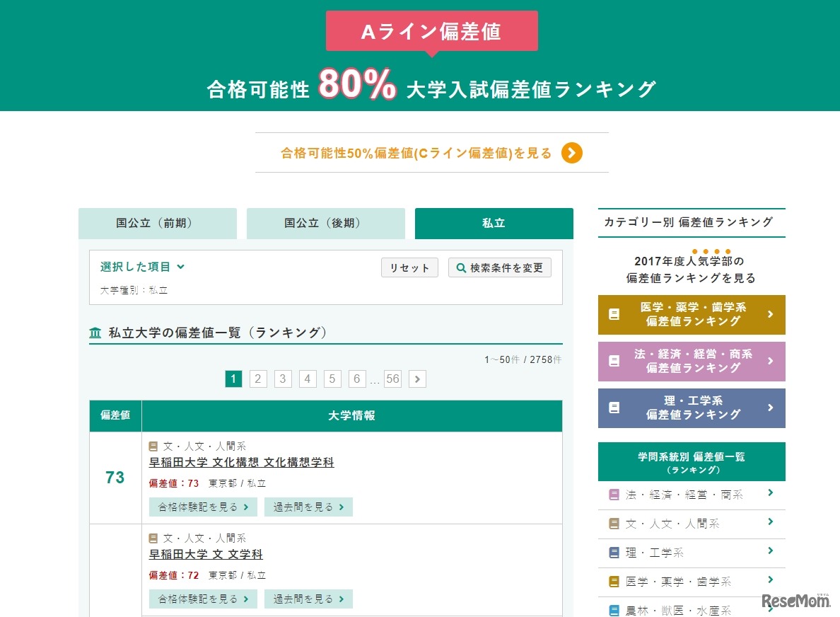
Task: Click chevron on 医学・薬学・歯学系 list row
Action: (x=771, y=579)
